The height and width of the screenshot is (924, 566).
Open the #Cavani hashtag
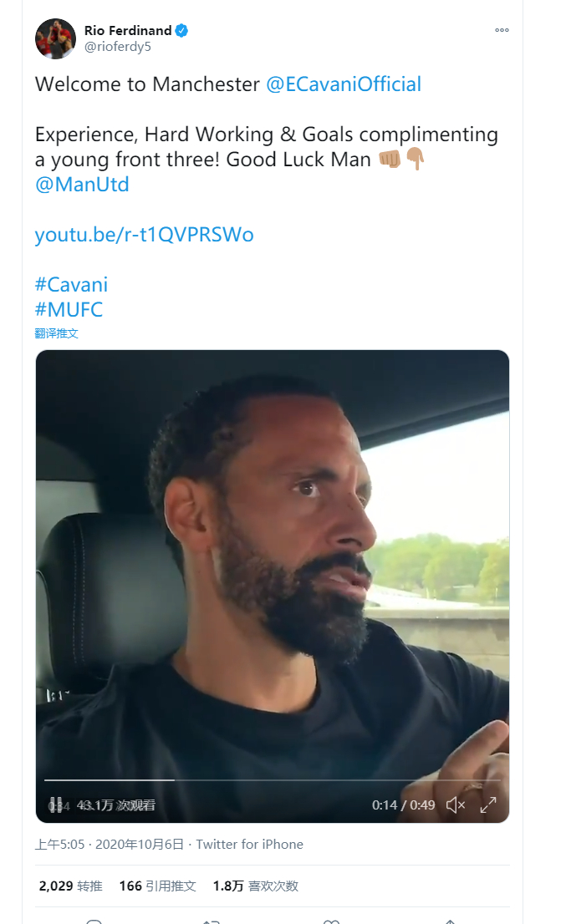click(71, 285)
